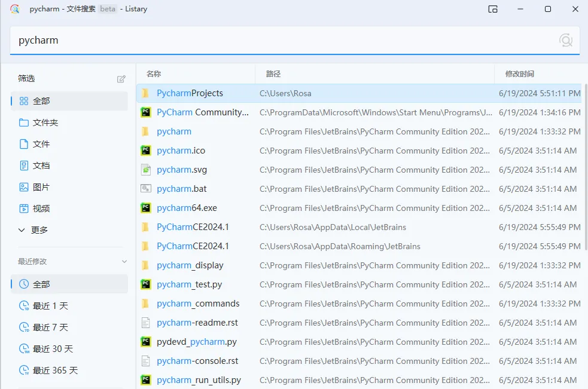Select the pycharm-readme.rst file name
The width and height of the screenshot is (588, 389).
pyautogui.click(x=197, y=322)
